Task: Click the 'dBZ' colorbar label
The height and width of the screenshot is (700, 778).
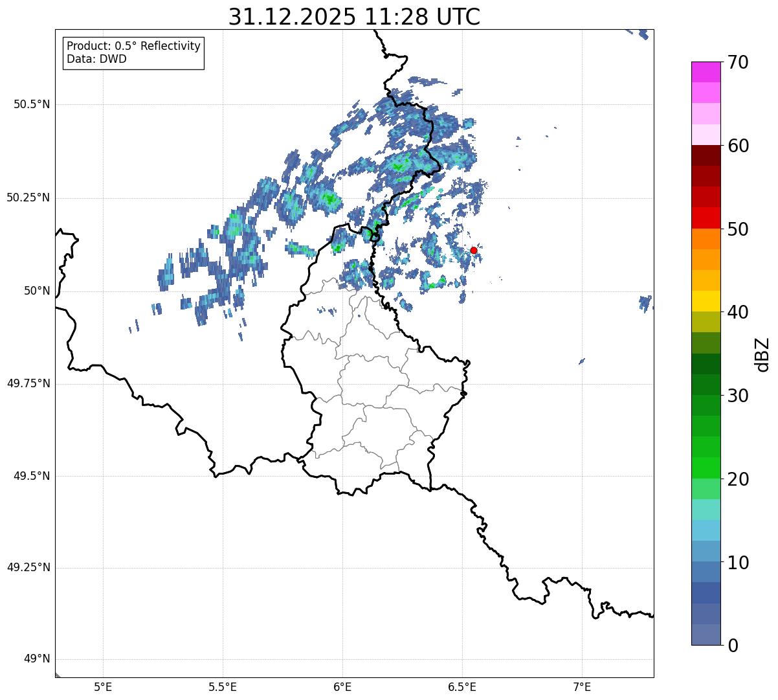Action: click(762, 354)
